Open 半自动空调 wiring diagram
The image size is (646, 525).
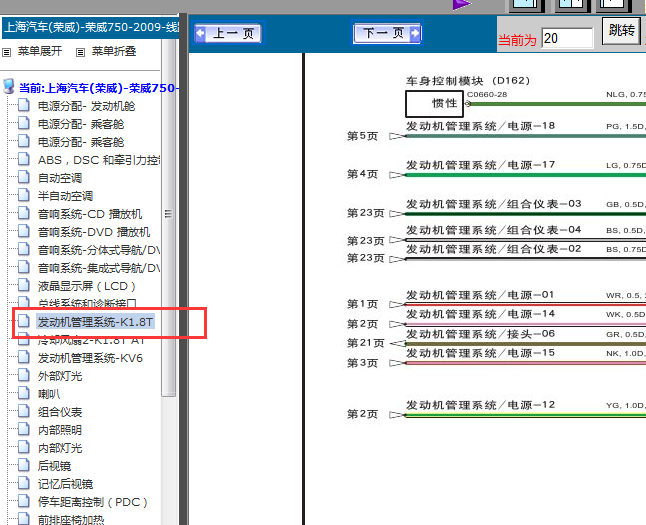(x=65, y=196)
